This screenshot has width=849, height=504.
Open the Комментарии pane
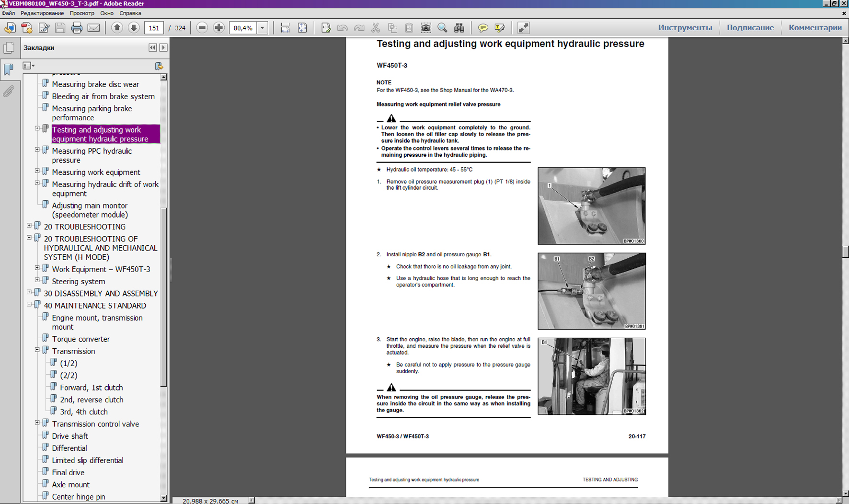[x=815, y=28]
